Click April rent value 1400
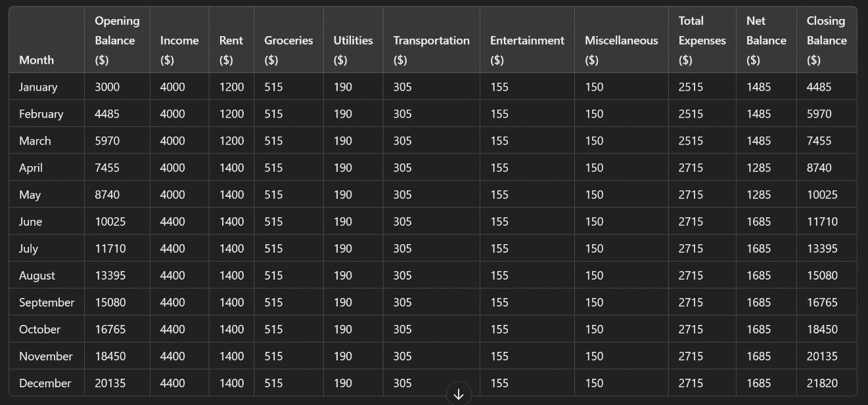868x405 pixels. pyautogui.click(x=231, y=167)
